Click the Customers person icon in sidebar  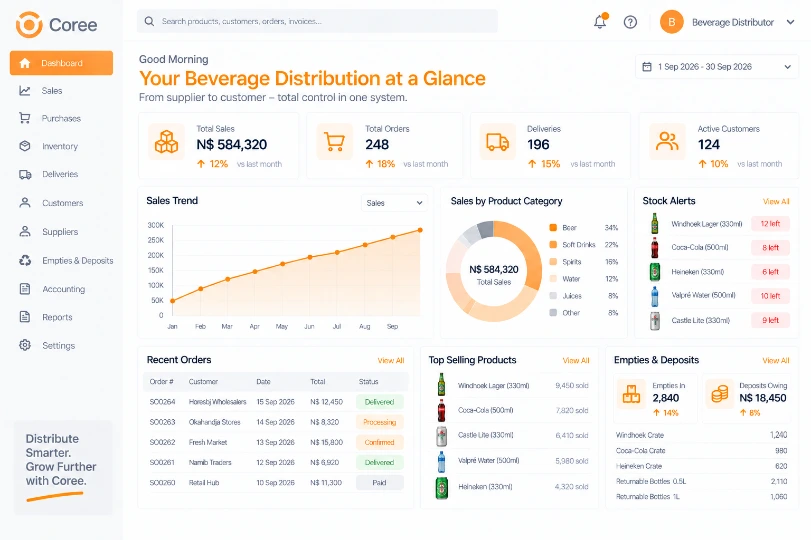click(x=25, y=202)
